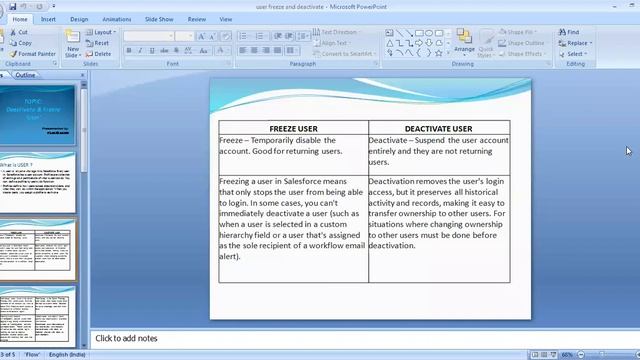Switch to the Insert tab
This screenshot has width=640, height=360.
pyautogui.click(x=48, y=19)
